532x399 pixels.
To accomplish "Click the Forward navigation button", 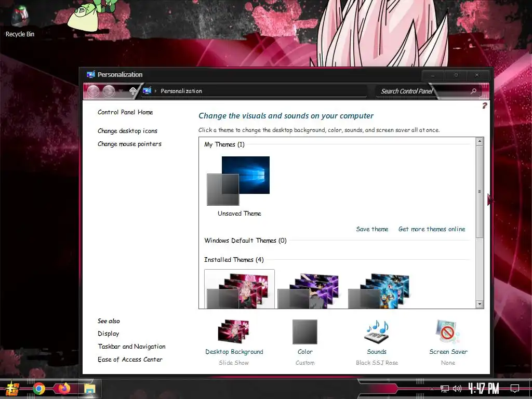I will (109, 91).
